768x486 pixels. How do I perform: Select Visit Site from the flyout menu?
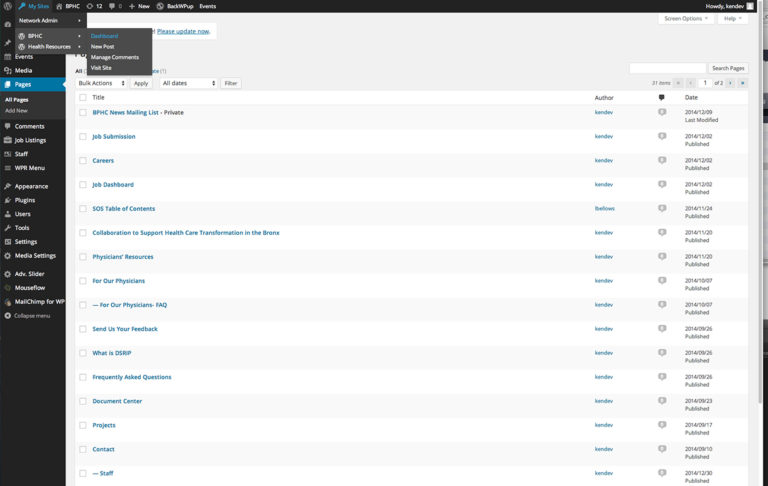pyautogui.click(x=101, y=68)
